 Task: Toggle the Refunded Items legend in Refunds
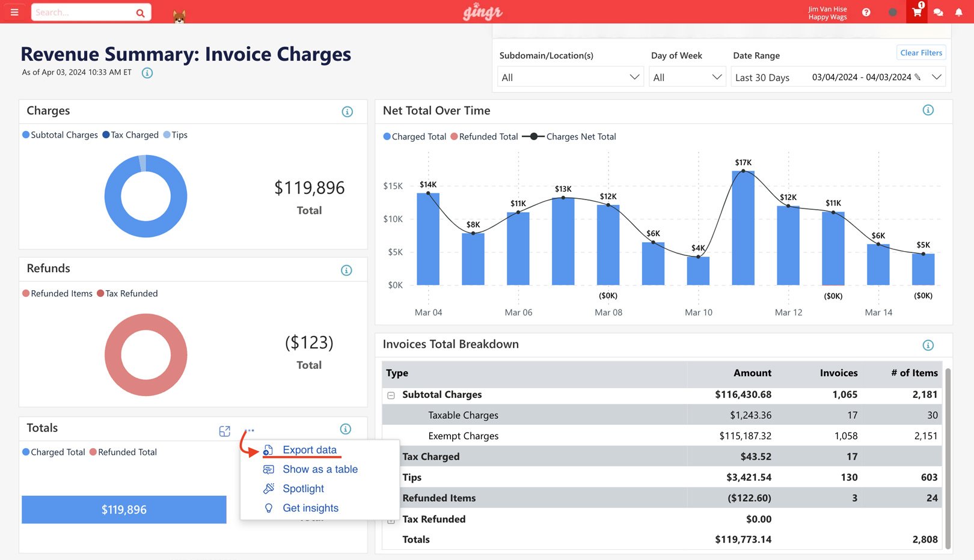coord(57,293)
